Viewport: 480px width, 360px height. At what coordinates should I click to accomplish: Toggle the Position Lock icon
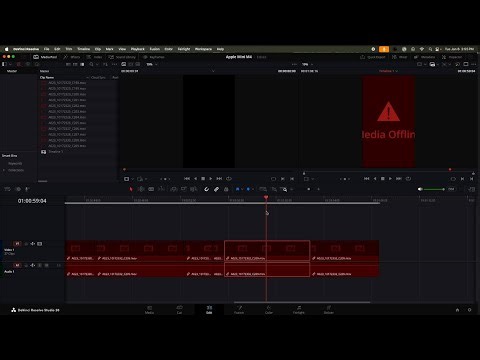226,189
